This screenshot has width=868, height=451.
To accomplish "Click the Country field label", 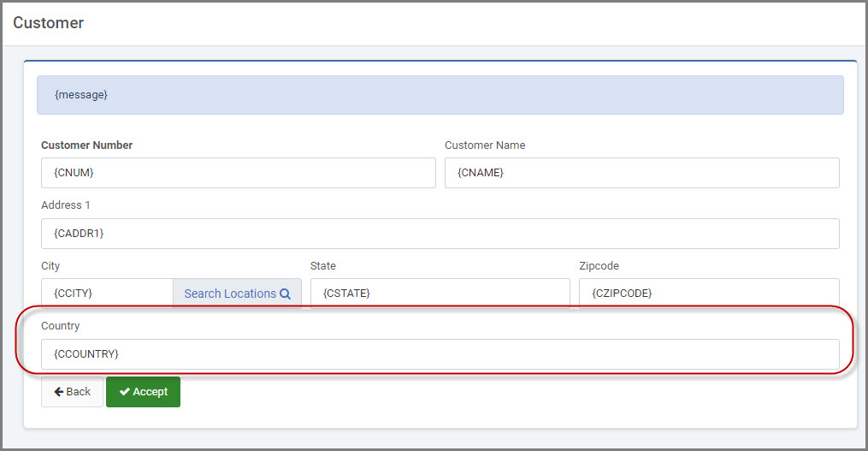I will [x=61, y=326].
